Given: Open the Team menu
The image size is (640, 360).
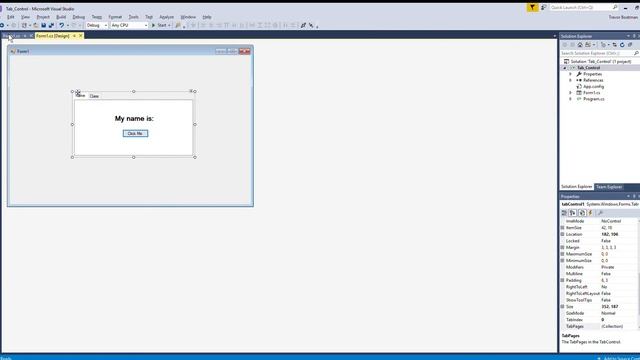Looking at the screenshot, I should click(97, 17).
